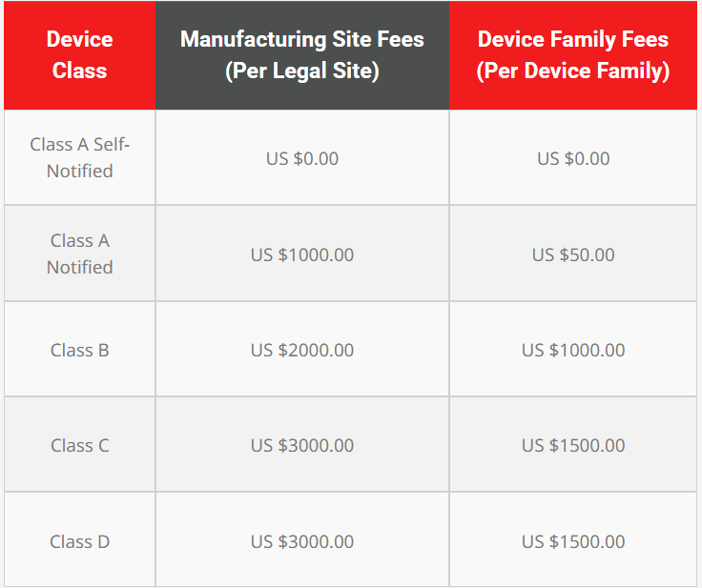
Task: Click the Manufacturing Site Fees header title
Action: click(x=302, y=39)
